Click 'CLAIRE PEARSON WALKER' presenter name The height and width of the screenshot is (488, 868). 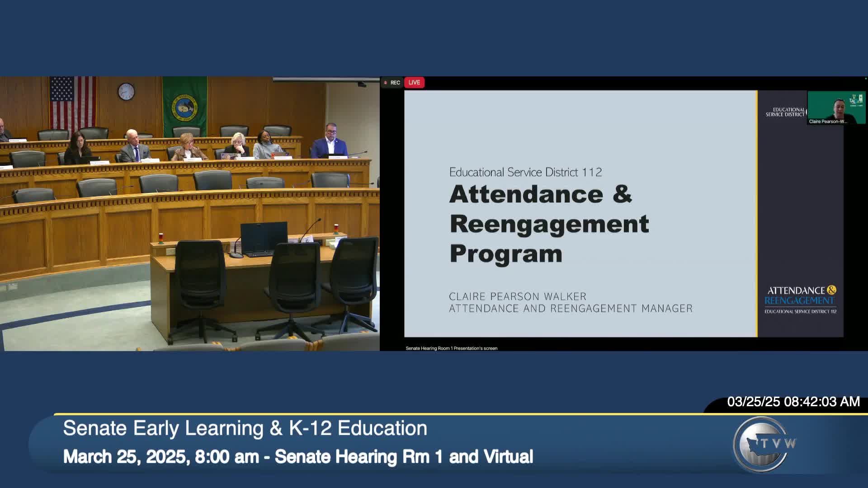pyautogui.click(x=518, y=296)
